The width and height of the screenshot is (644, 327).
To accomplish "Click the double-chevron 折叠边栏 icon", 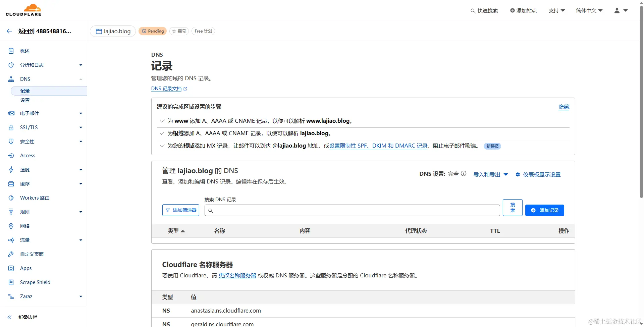I will tap(9, 317).
